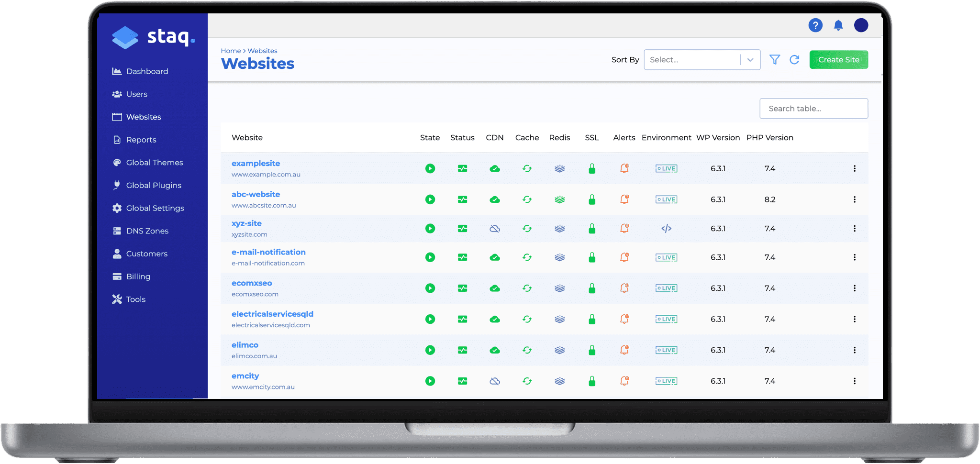Click the Redis stack icon for abc-website
Screen dimensions: 980x464
point(559,199)
